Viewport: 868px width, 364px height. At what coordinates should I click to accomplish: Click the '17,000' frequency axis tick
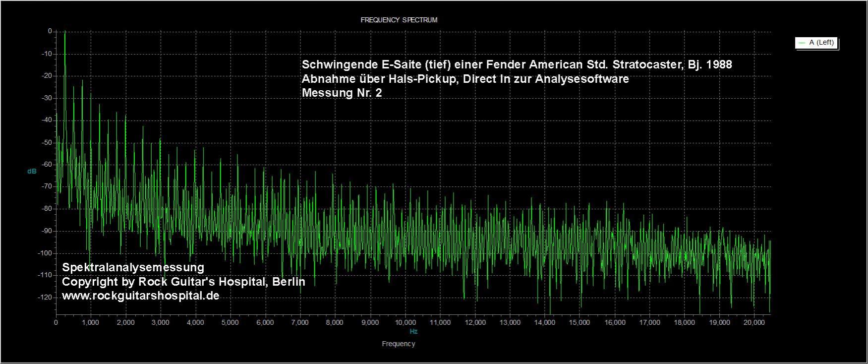[x=649, y=322]
